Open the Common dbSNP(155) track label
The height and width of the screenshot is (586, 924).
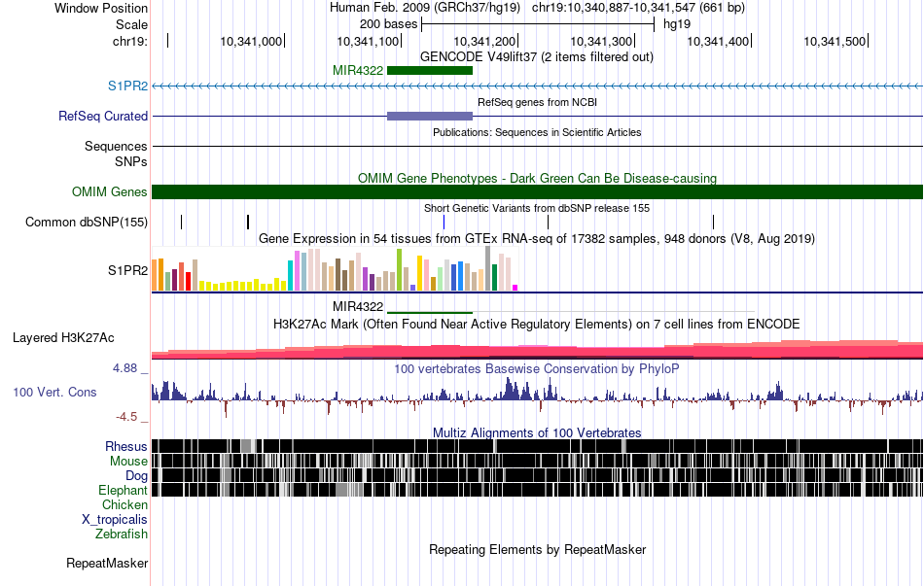coord(87,222)
